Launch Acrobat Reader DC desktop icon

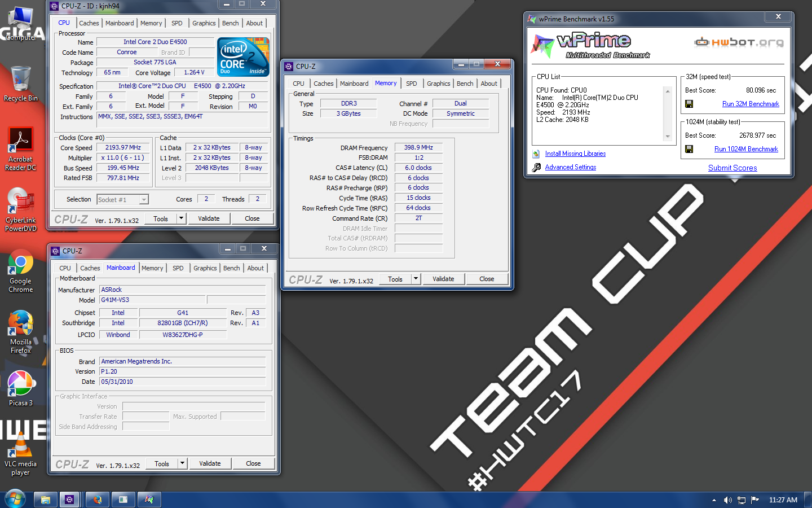pyautogui.click(x=21, y=148)
